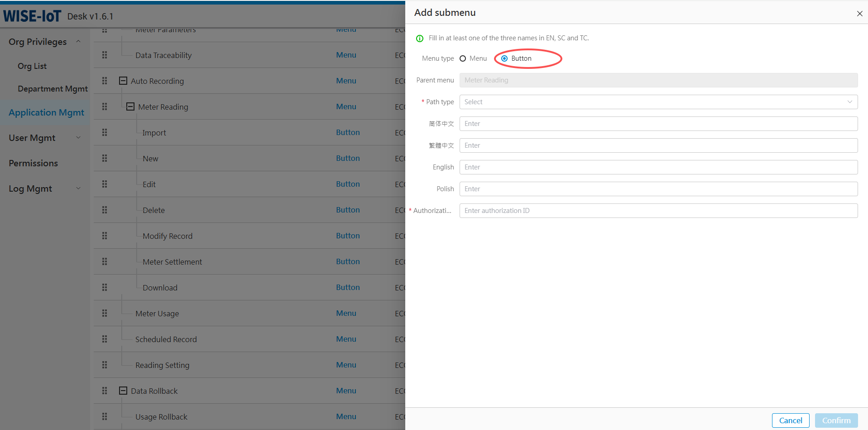Close the Add submenu panel
Screen dimensions: 868x430
pyautogui.click(x=859, y=14)
